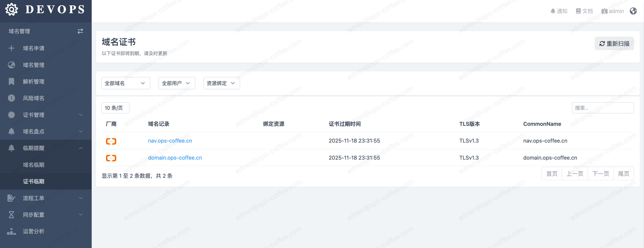This screenshot has width=644, height=248.
Task: Click the exclamation icon beside 风险域名
Action: (11, 98)
